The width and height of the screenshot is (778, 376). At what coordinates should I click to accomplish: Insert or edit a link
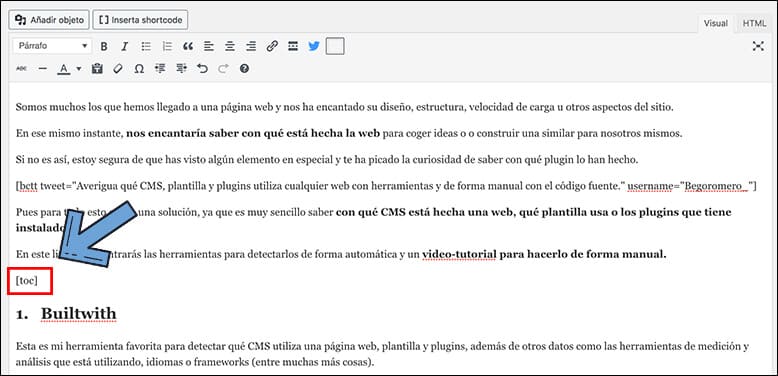(272, 47)
